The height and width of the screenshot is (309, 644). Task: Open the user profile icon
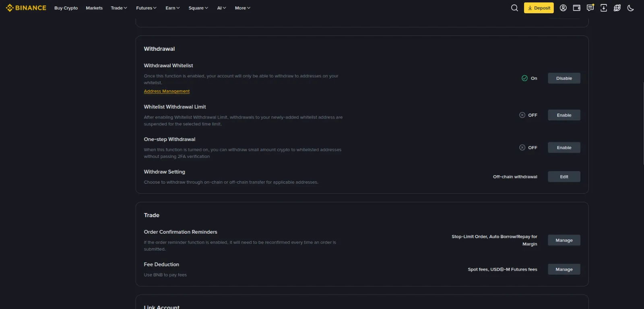(x=563, y=8)
